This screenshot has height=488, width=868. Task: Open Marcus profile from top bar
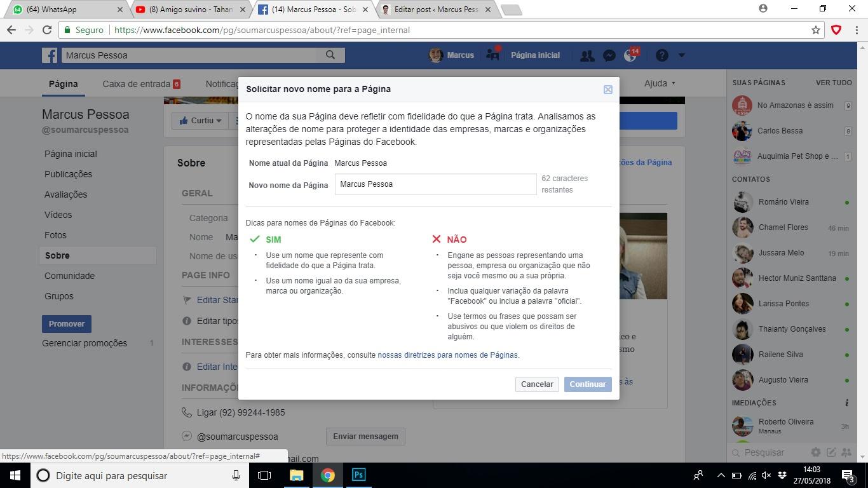452,55
